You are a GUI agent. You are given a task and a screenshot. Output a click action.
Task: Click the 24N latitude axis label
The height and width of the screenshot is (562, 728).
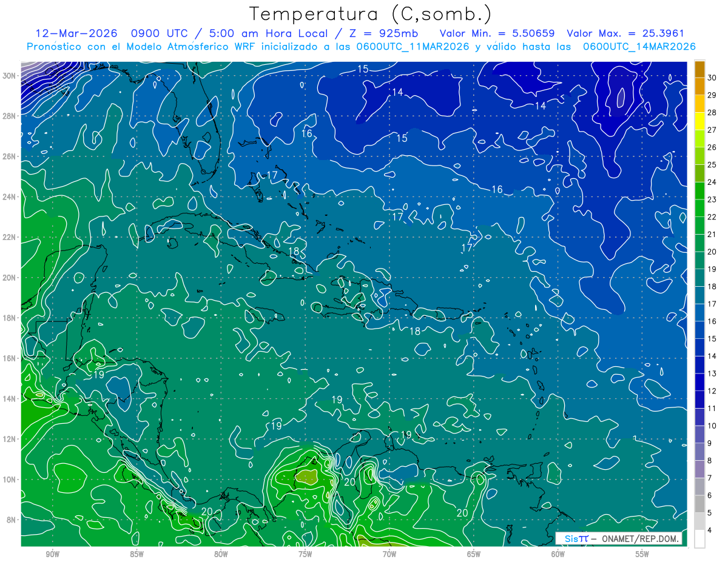10,197
